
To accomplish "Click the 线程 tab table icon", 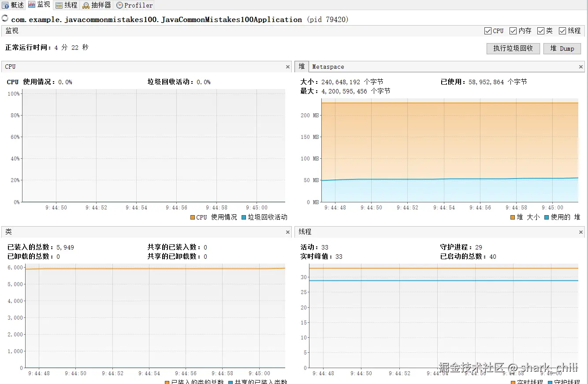I will [x=59, y=5].
